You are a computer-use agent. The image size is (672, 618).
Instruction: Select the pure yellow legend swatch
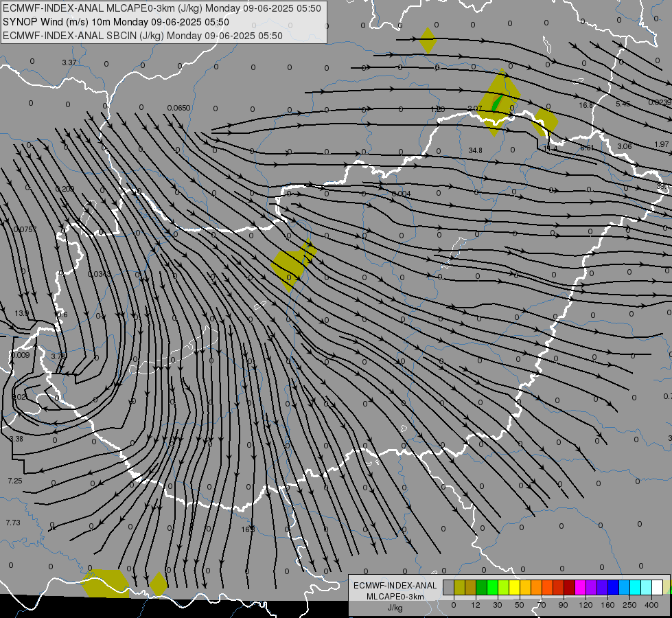click(515, 587)
